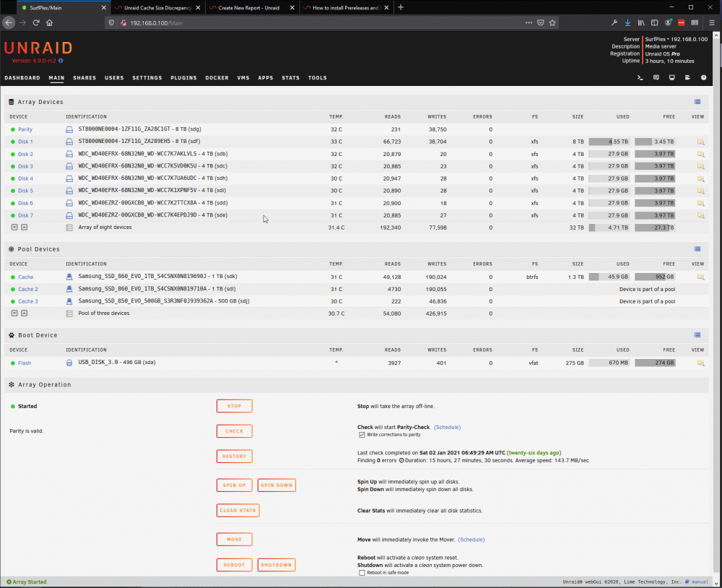Open the Disk 5 device link

[x=25, y=191]
